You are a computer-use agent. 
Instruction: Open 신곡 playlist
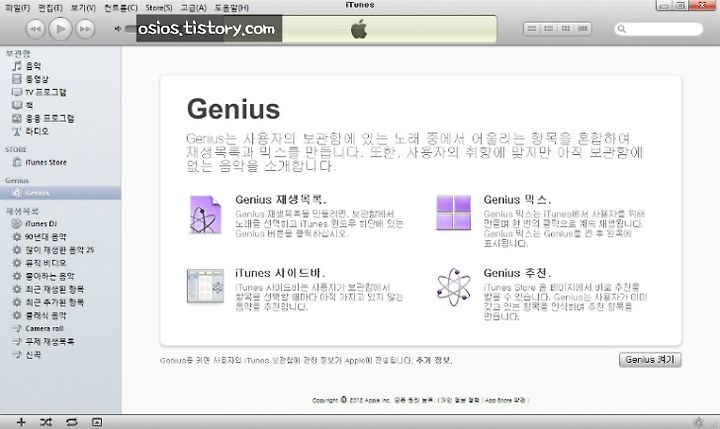(61, 355)
